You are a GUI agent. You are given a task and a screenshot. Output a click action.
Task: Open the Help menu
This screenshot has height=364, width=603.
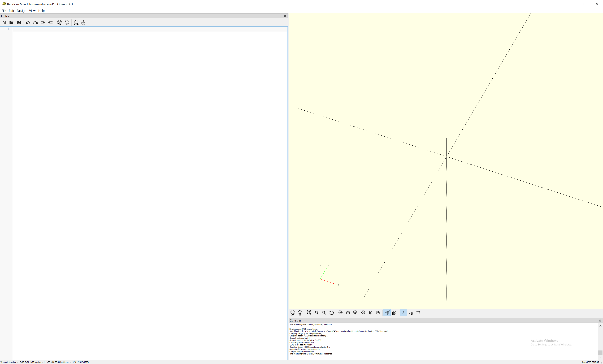41,11
